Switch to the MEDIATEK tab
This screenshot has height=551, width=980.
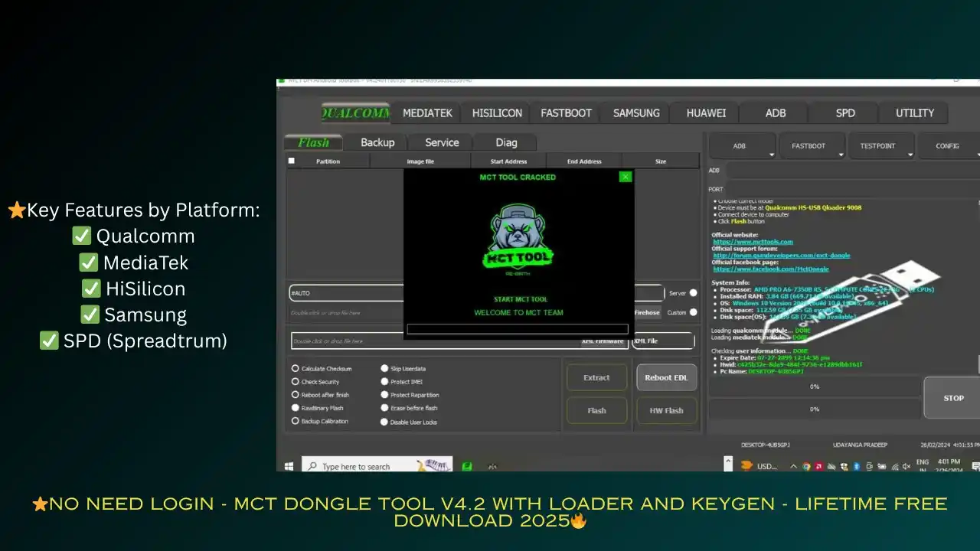(x=427, y=113)
